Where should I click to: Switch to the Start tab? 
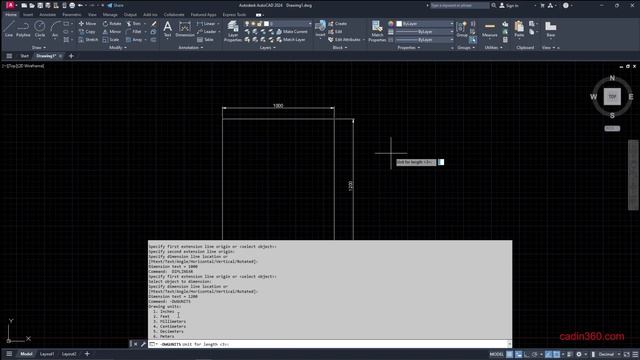(24, 56)
